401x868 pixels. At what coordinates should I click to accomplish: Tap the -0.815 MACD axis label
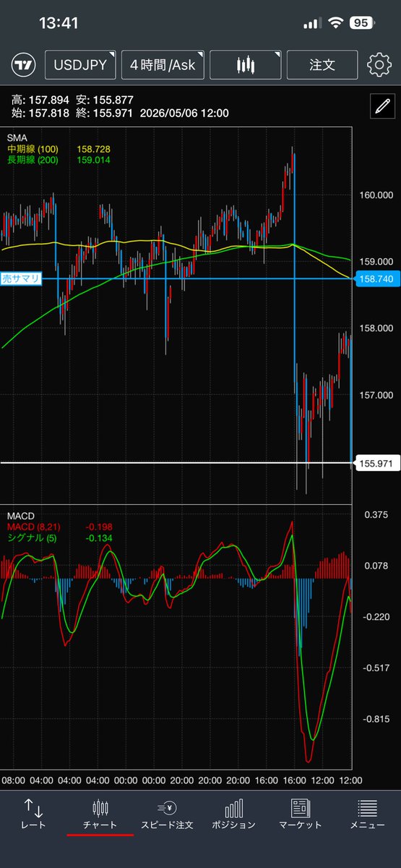[x=376, y=720]
